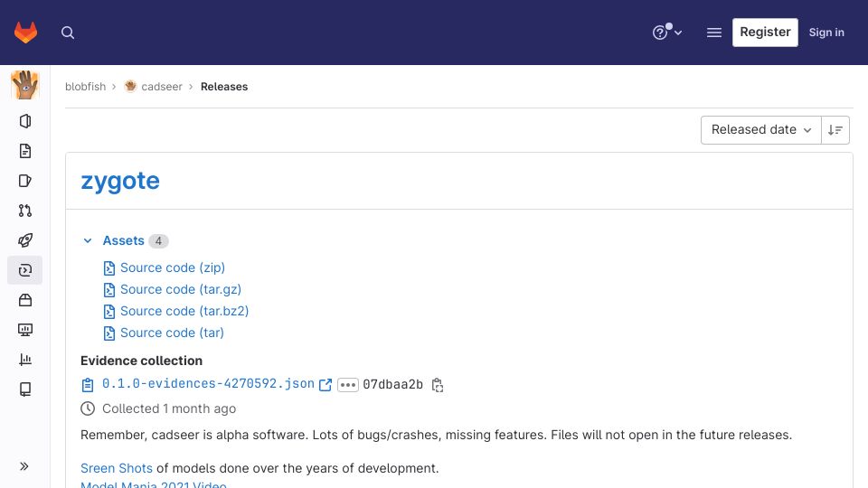
Task: Toggle sort direction button
Action: (x=835, y=129)
